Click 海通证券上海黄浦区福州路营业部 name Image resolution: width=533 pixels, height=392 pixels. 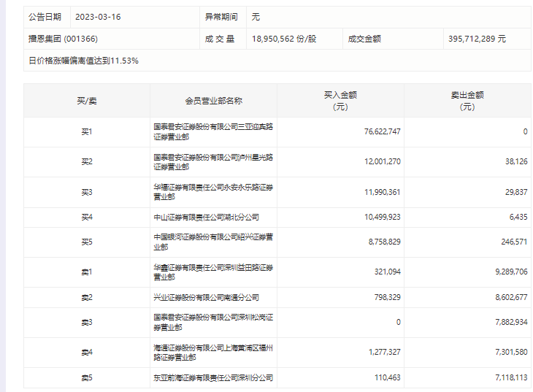213,353
